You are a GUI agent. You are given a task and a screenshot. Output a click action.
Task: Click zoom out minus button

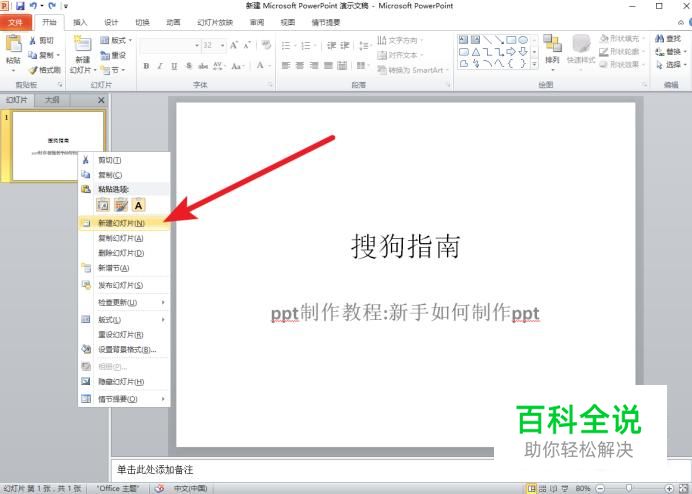pos(599,488)
